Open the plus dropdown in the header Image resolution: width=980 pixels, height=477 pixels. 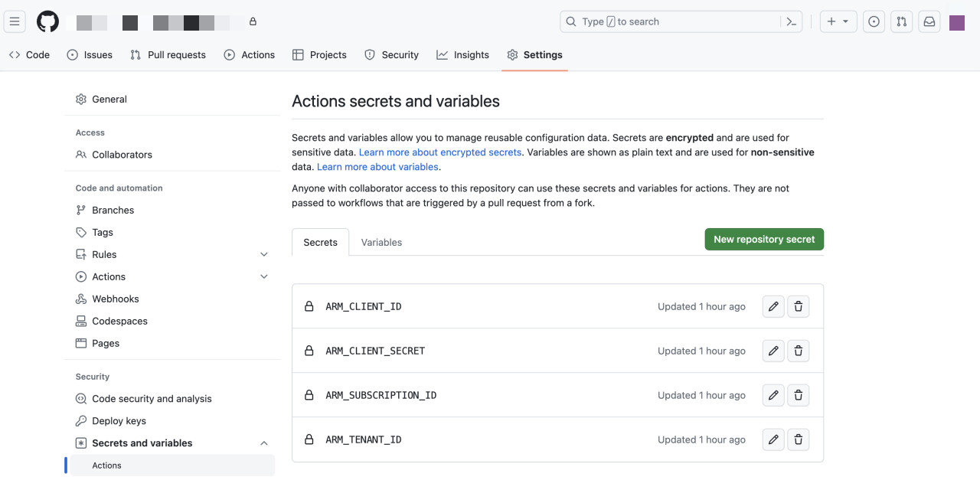[838, 21]
